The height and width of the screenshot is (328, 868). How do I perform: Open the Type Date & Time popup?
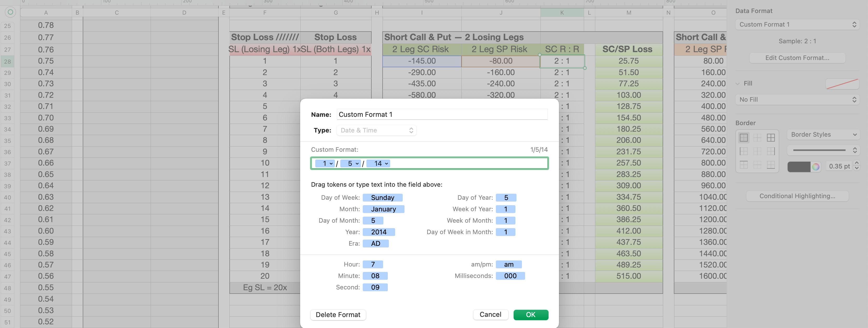click(x=376, y=130)
